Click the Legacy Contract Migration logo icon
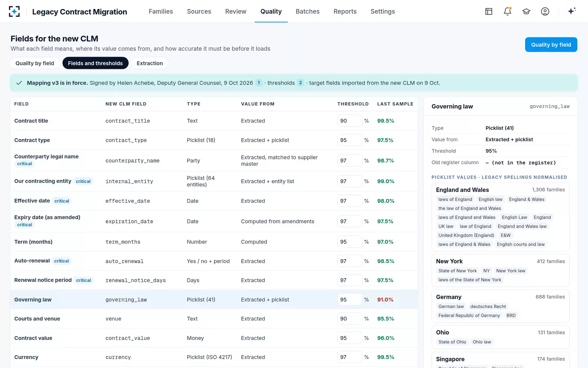The height and width of the screenshot is (368, 588). click(14, 11)
